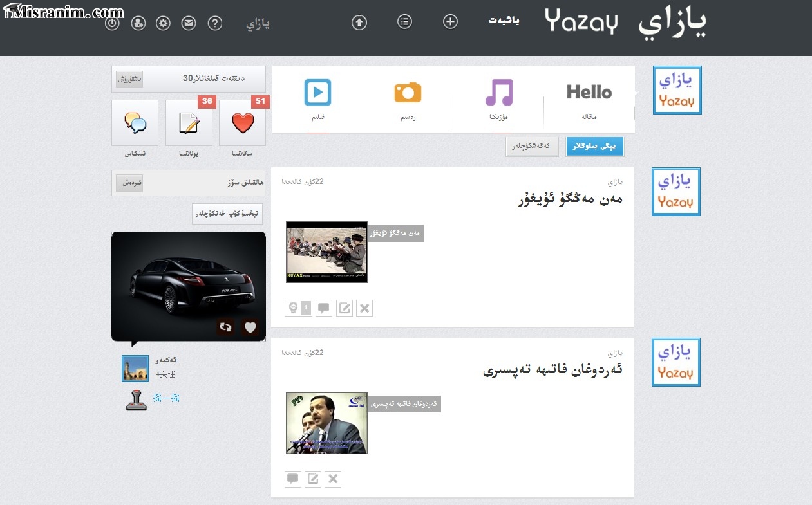Open the red heart tile with 51 badge
This screenshot has height=505, width=812.
pyautogui.click(x=243, y=123)
